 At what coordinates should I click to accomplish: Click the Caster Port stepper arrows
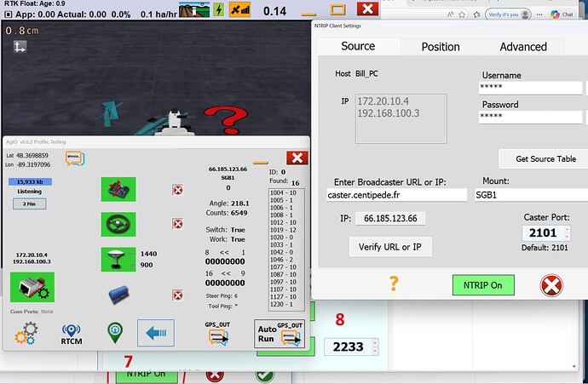pos(568,232)
